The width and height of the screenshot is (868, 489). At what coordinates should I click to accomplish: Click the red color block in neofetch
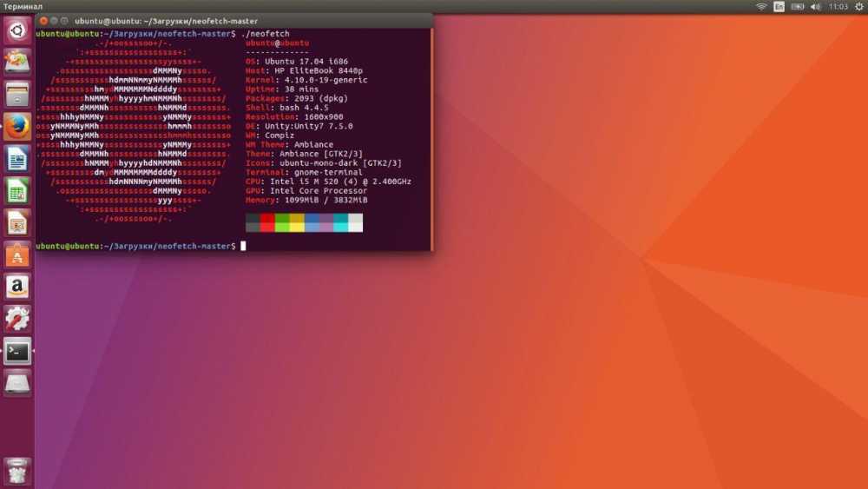(x=267, y=222)
